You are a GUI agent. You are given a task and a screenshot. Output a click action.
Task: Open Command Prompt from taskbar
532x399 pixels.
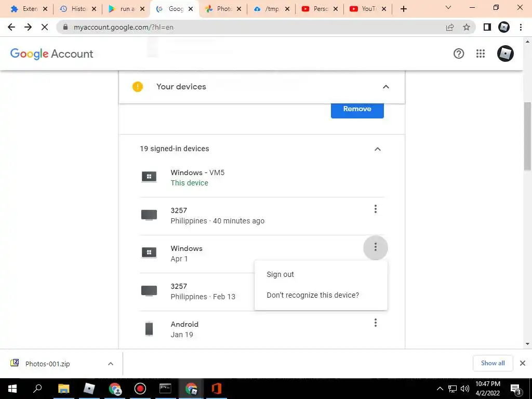(165, 389)
